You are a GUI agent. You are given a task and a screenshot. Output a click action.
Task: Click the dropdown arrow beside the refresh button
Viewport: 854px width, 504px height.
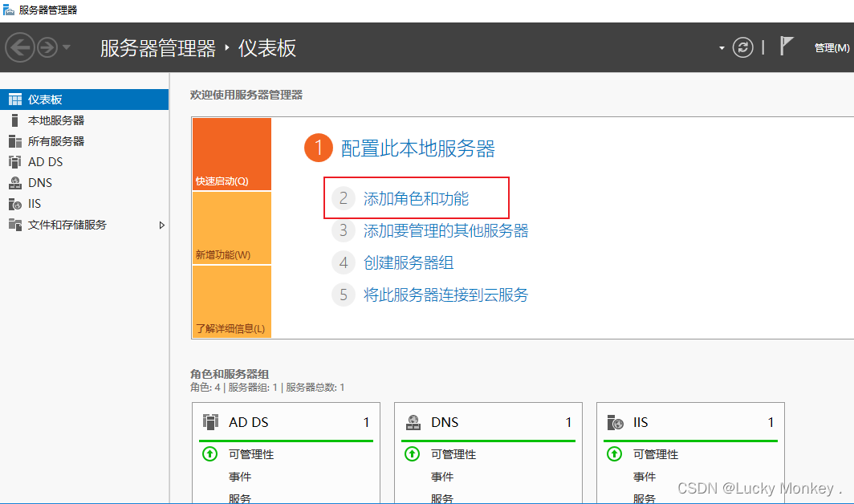coord(721,47)
